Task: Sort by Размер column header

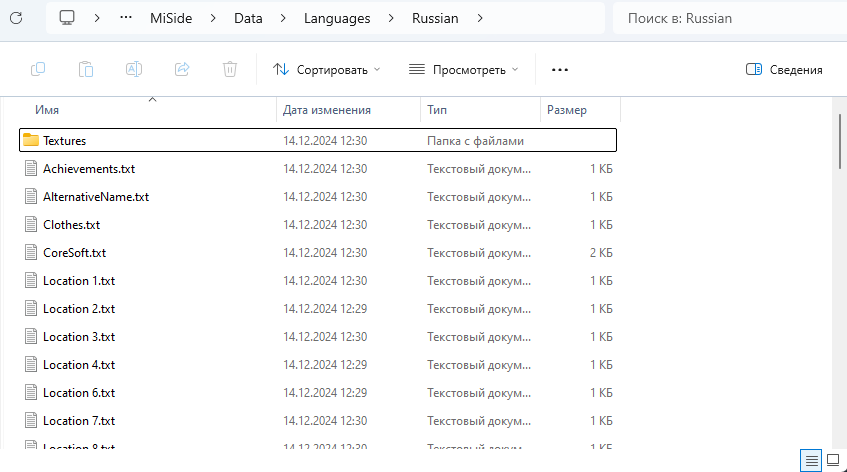Action: 567,110
